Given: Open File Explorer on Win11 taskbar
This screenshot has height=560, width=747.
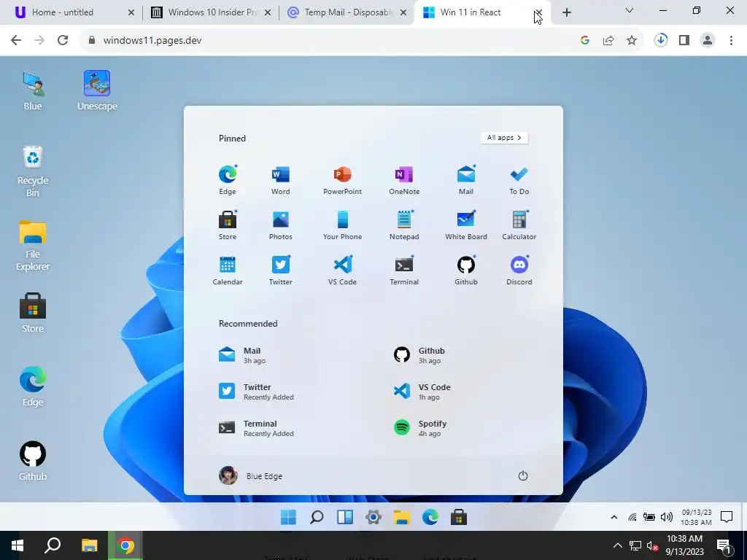Looking at the screenshot, I should click(x=402, y=517).
